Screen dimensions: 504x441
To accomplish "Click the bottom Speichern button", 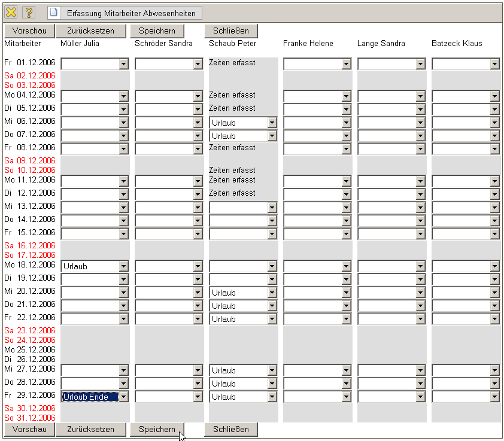I will click(x=157, y=429).
